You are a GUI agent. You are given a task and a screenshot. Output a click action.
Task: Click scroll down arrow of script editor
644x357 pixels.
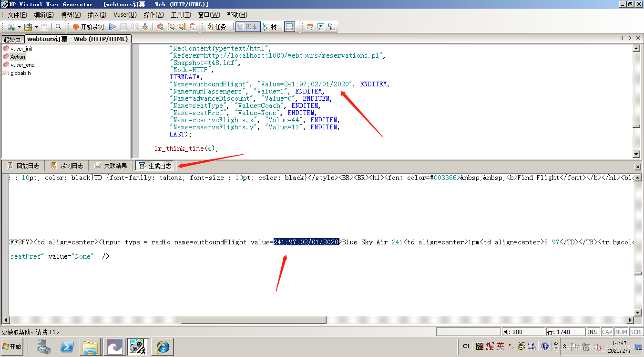(636, 154)
